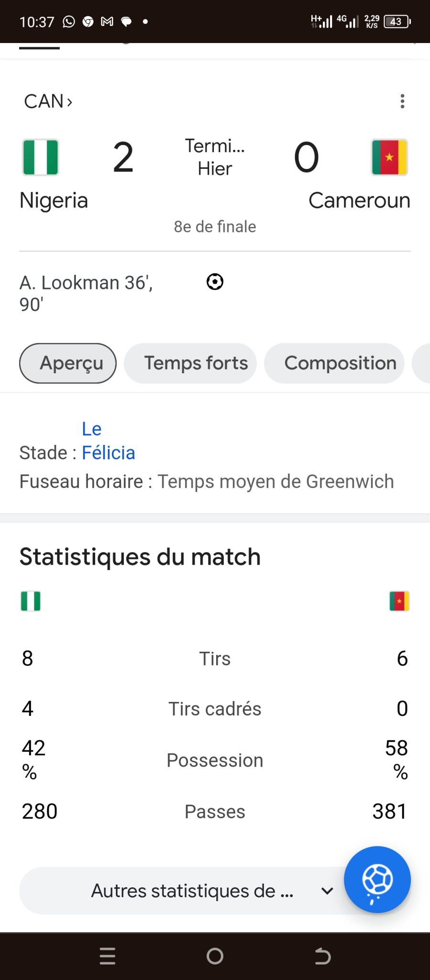The width and height of the screenshot is (430, 980).
Task: Tap small Nigeria flag in statistics section
Action: (31, 601)
